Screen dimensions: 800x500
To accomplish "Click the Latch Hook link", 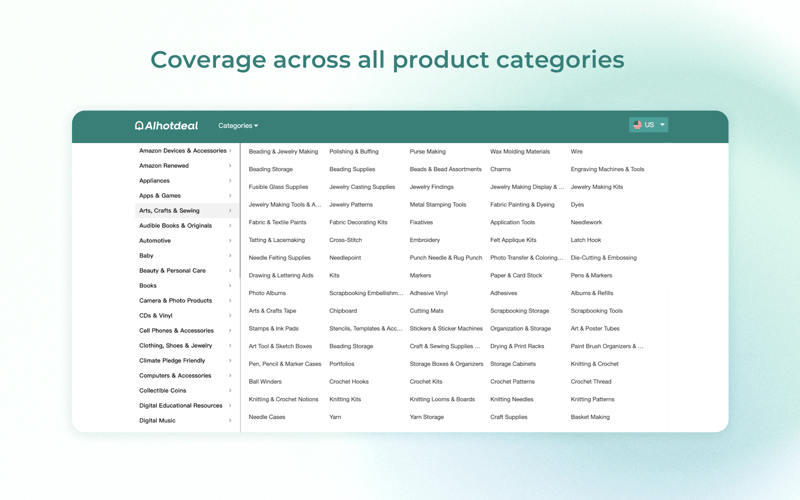I will (586, 240).
